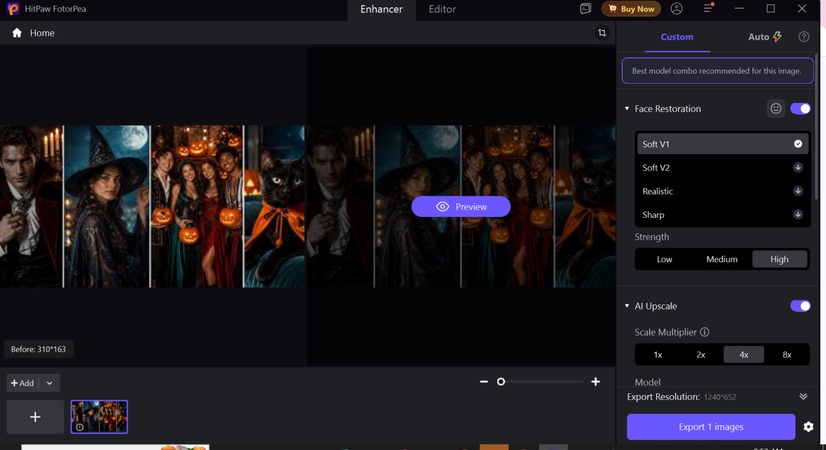The image size is (826, 450).
Task: Go to Home via house icon
Action: coord(17,33)
